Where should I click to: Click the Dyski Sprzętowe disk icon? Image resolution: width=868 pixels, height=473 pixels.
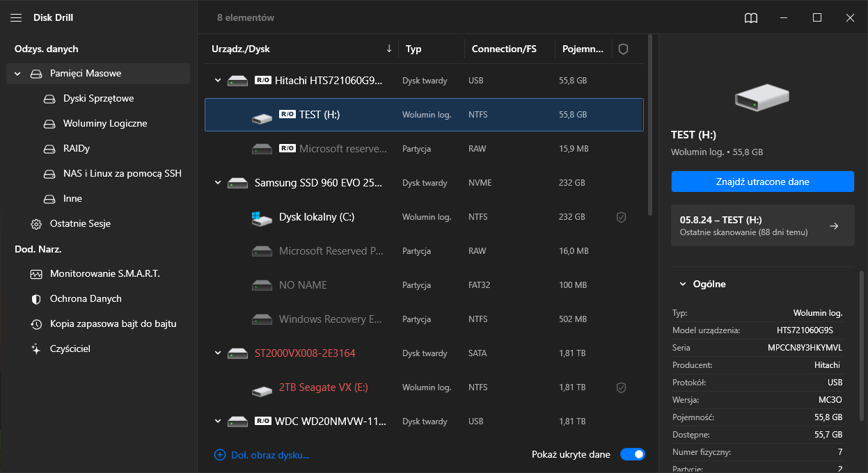pyautogui.click(x=49, y=99)
